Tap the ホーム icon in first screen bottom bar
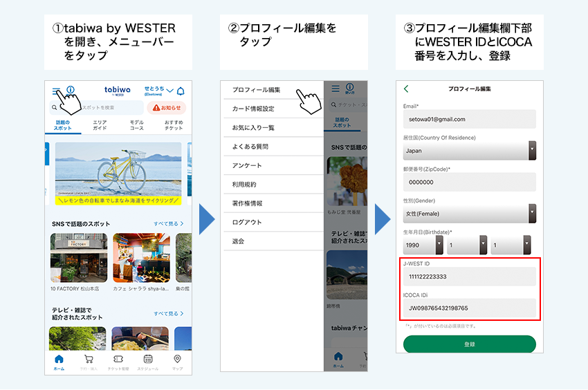 (59, 362)
